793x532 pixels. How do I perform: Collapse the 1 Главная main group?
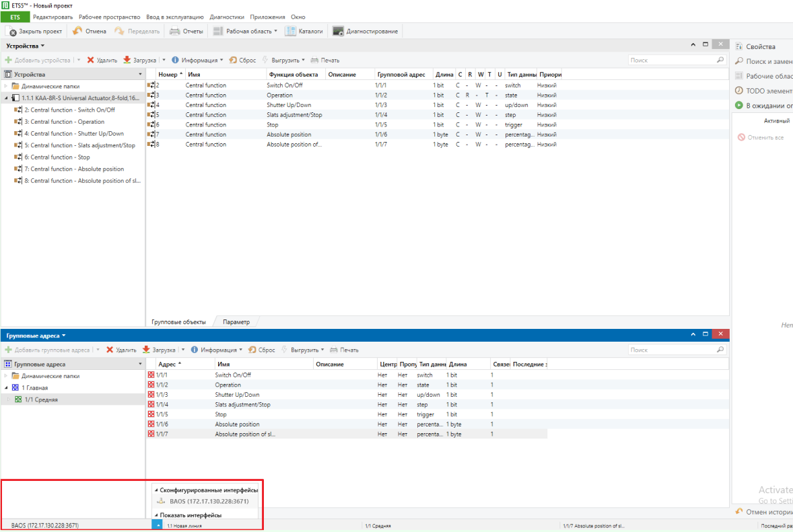click(x=6, y=388)
